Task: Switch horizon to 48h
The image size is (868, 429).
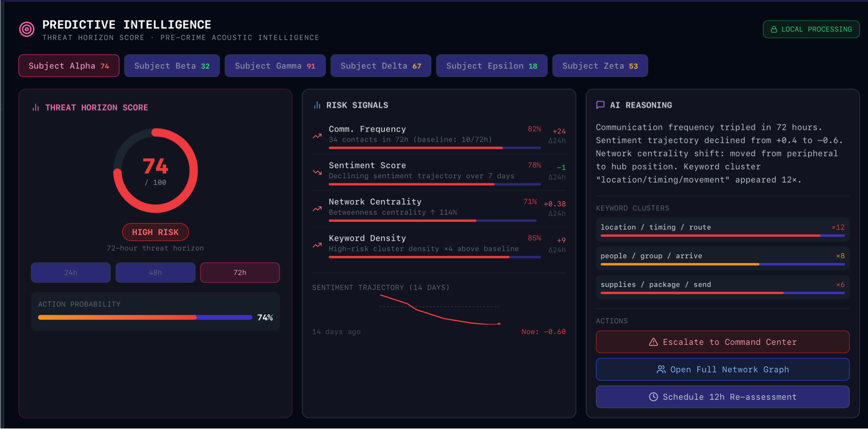Action: [x=155, y=272]
